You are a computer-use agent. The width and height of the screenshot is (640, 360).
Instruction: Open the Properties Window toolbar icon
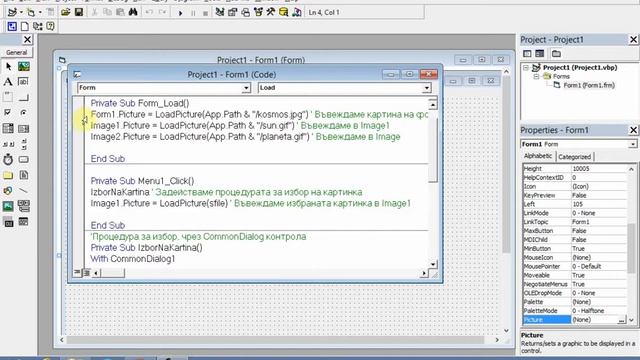[x=233, y=12]
